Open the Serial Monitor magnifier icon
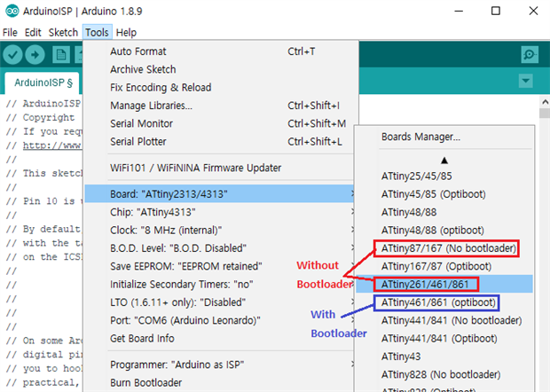550x392 pixels. pos(530,55)
